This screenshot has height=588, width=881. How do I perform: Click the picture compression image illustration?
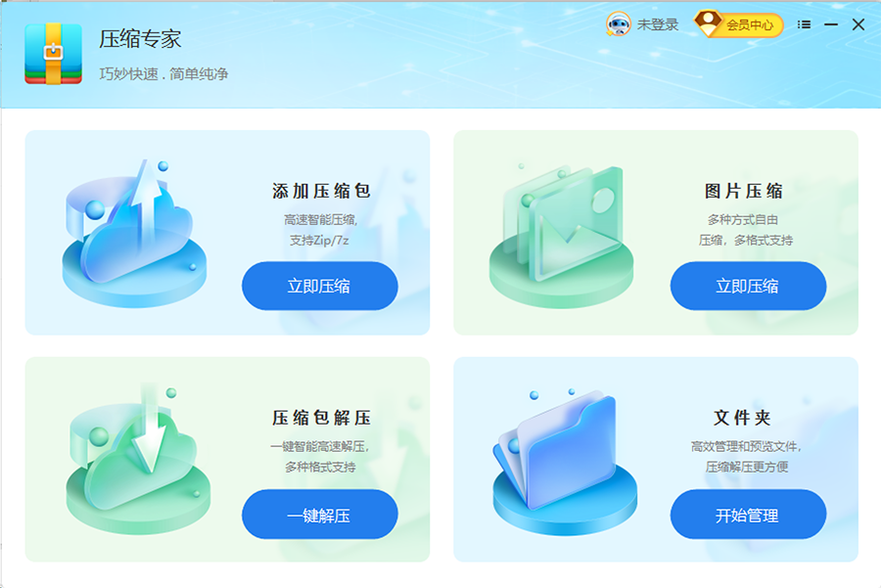point(561,236)
